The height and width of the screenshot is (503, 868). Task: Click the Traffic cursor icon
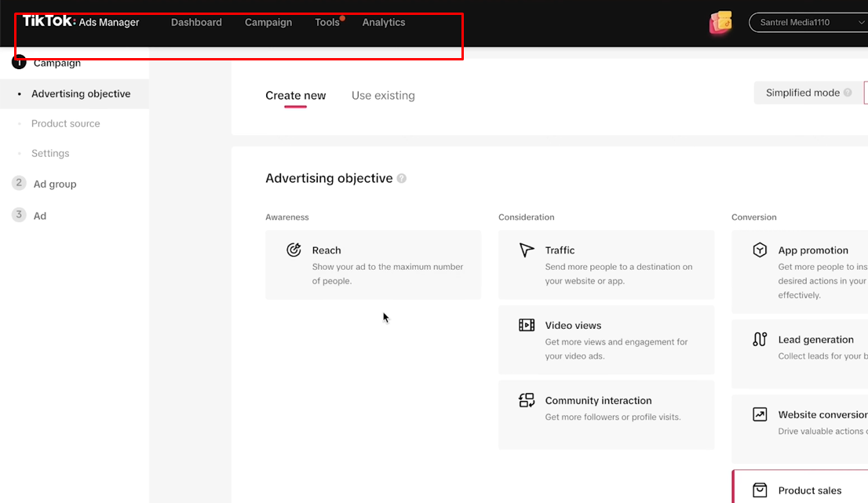(527, 250)
